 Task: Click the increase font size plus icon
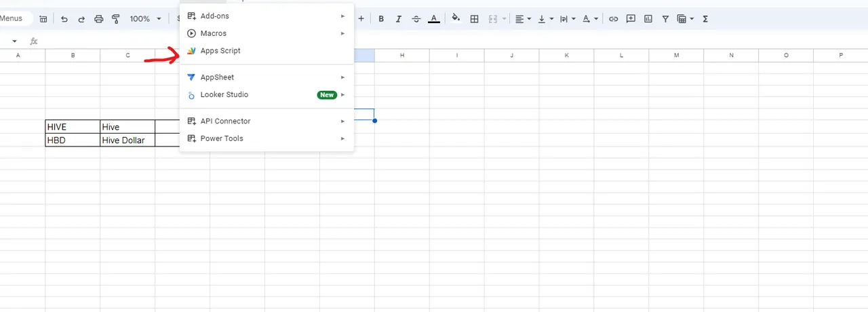tap(361, 19)
